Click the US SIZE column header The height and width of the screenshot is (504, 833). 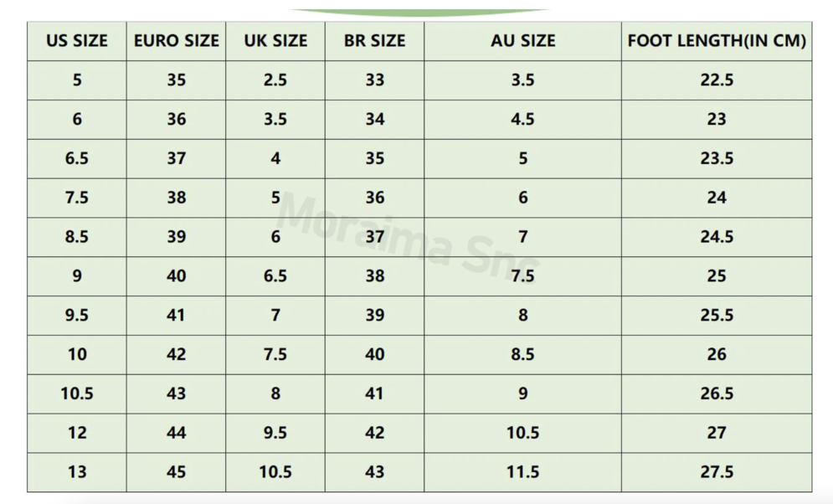pyautogui.click(x=77, y=41)
